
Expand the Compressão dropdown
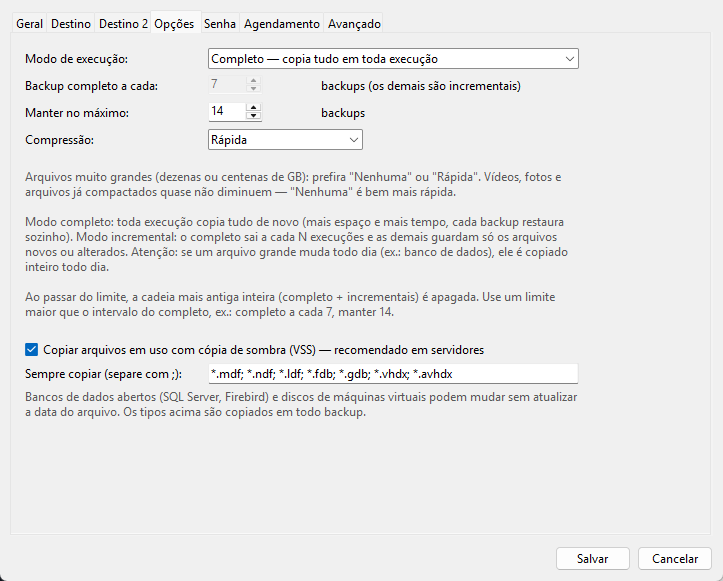(285, 140)
